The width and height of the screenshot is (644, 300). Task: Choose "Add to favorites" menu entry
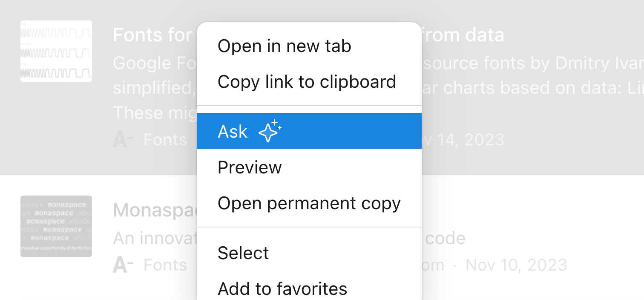[282, 289]
